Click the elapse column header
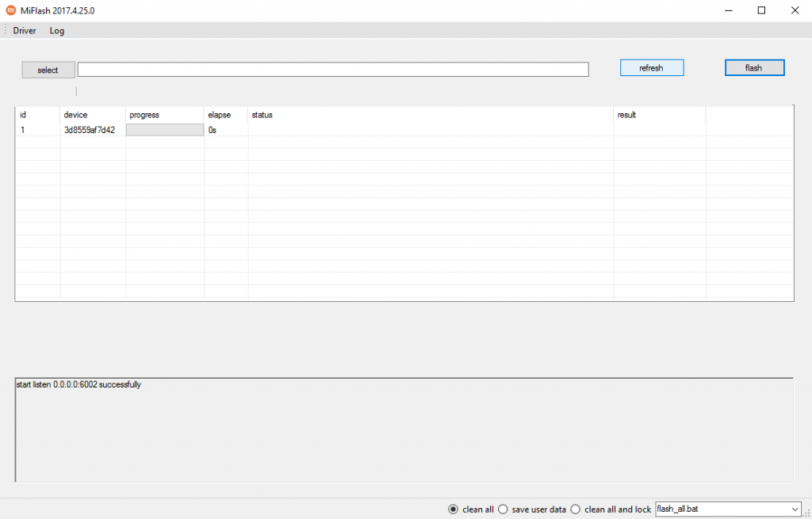This screenshot has height=519, width=812. [x=226, y=115]
